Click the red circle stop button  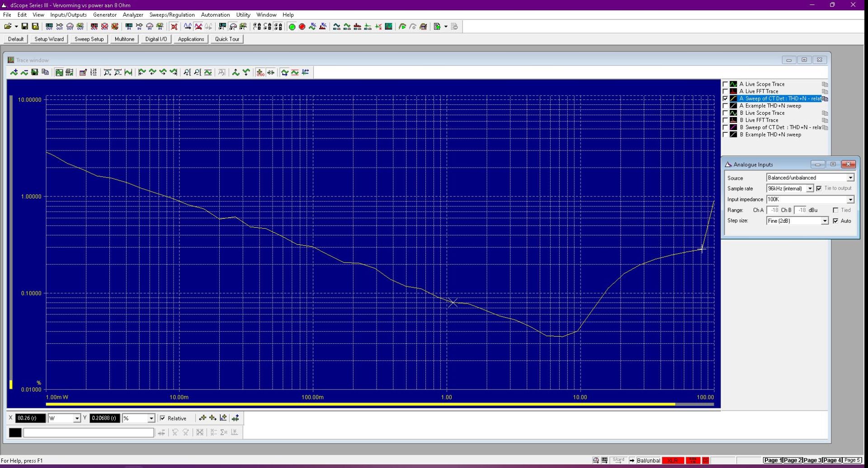click(302, 27)
